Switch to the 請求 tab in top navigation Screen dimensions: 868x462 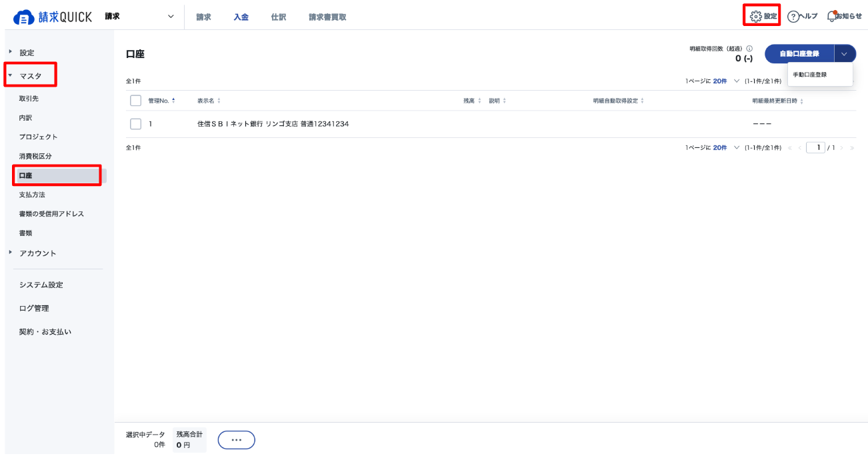point(203,17)
